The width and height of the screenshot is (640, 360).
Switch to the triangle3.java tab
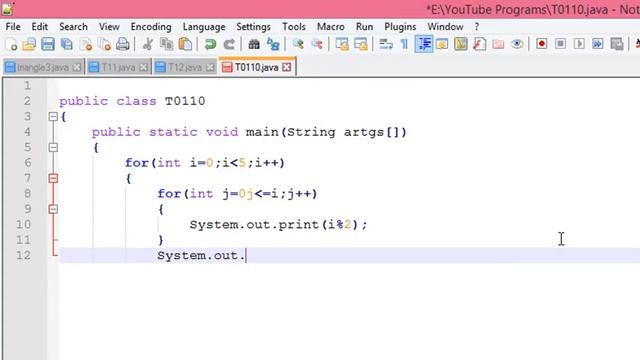[x=44, y=67]
